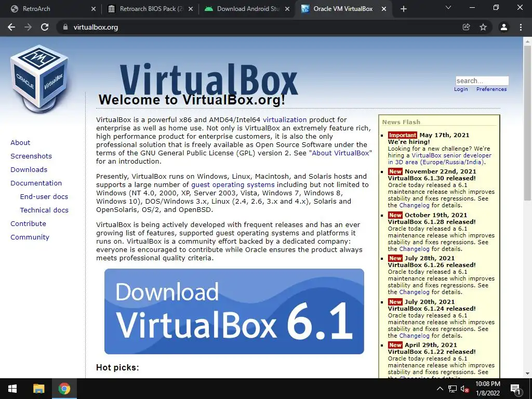Select the Oracle VM VirtualBox tab
This screenshot has height=399, width=532.
coord(343,9)
